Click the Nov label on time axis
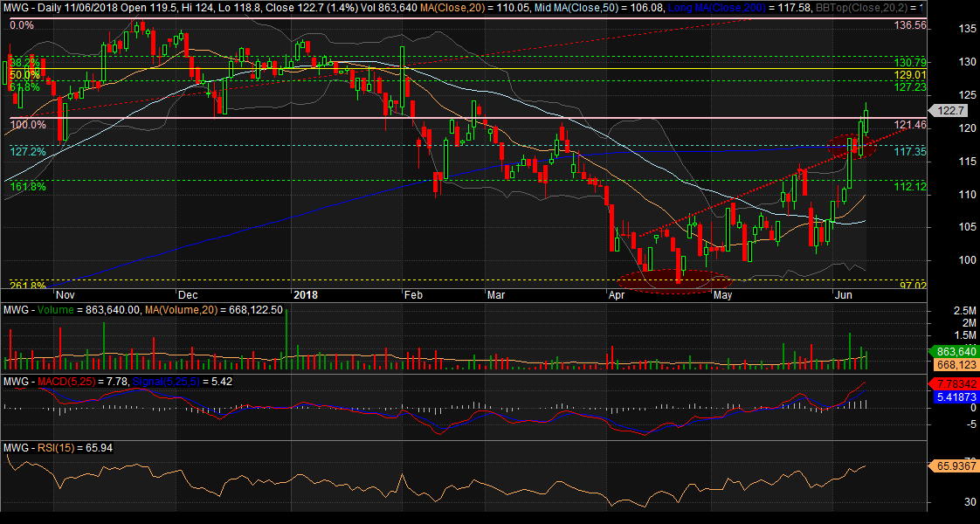The image size is (980, 524). 66,295
